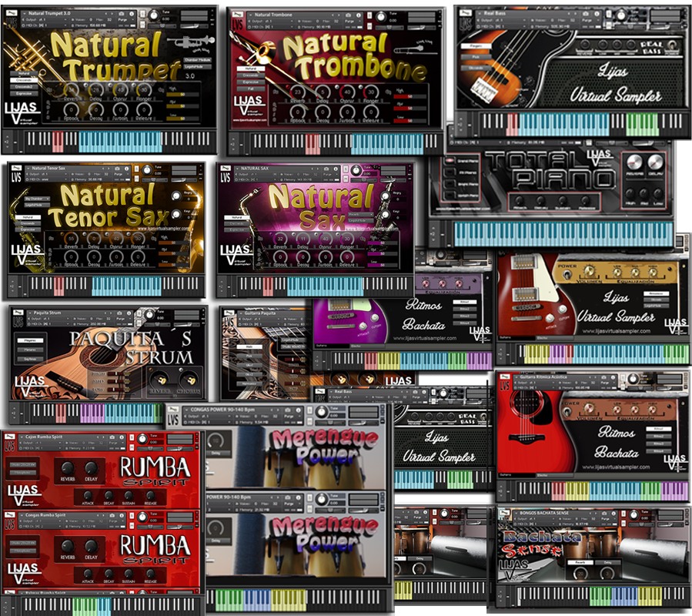Screen dimensions: 692x616
Task: Click the camera snapshot icon in Natural Trumpet 3.0
Action: [x=122, y=14]
